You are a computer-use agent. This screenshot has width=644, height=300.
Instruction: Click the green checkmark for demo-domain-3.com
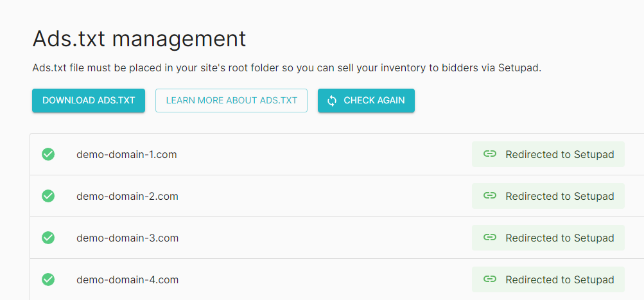pyautogui.click(x=48, y=238)
